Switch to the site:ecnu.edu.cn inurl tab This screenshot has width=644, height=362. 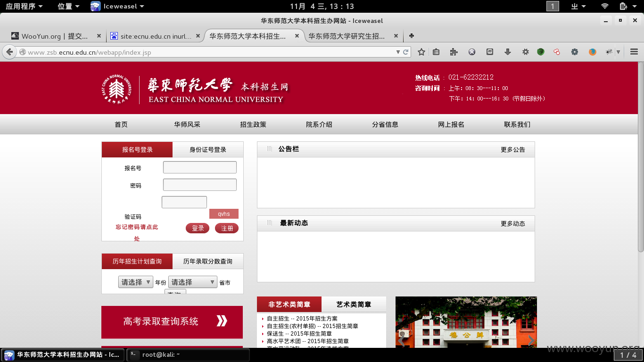tap(156, 36)
